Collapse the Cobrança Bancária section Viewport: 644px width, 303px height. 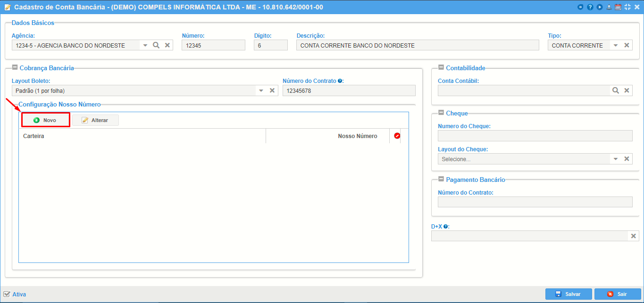15,68
